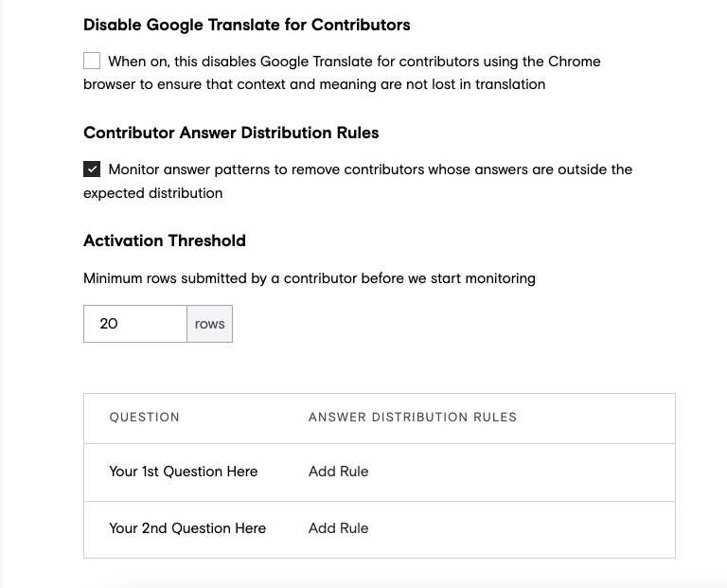Image resolution: width=727 pixels, height=588 pixels.
Task: Add Rule for Your 2nd Question Here
Action: point(339,528)
